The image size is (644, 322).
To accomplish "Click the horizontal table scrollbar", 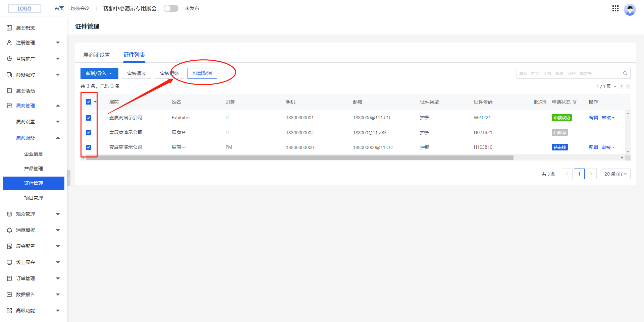I will 299,157.
